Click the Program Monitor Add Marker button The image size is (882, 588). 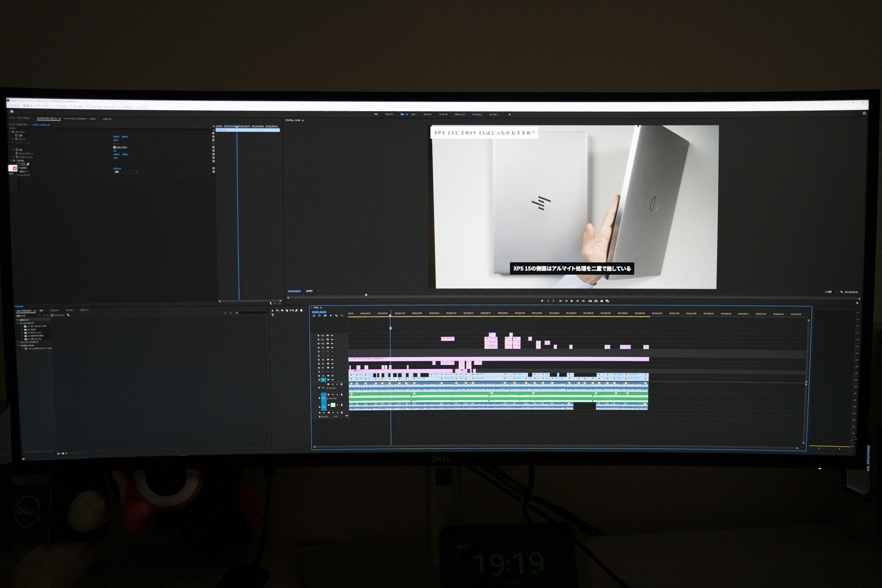(x=542, y=301)
